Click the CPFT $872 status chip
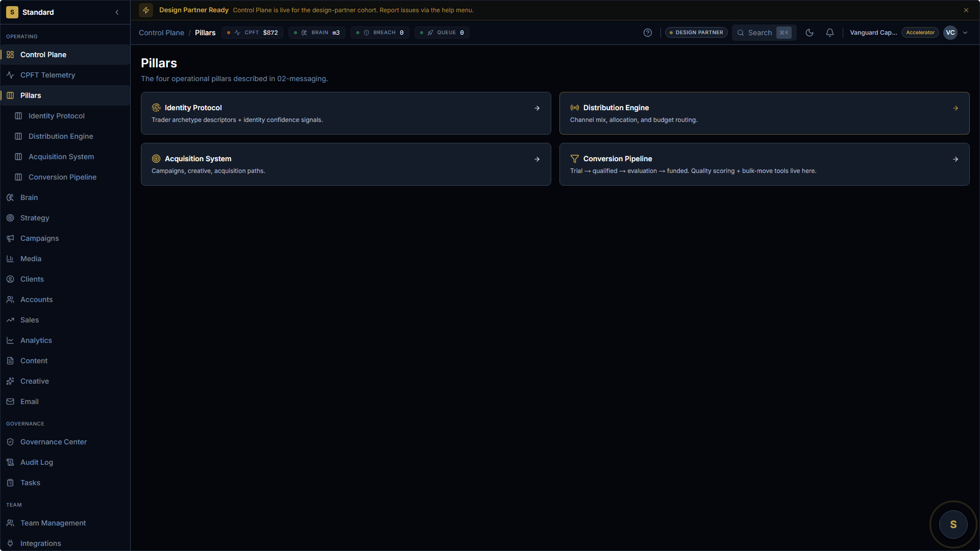The height and width of the screenshot is (551, 980). pyautogui.click(x=253, y=33)
